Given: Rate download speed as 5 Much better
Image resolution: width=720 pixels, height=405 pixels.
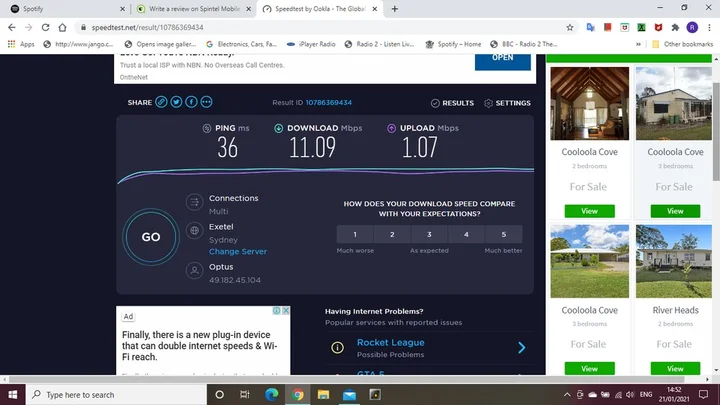Looking at the screenshot, I should [504, 234].
